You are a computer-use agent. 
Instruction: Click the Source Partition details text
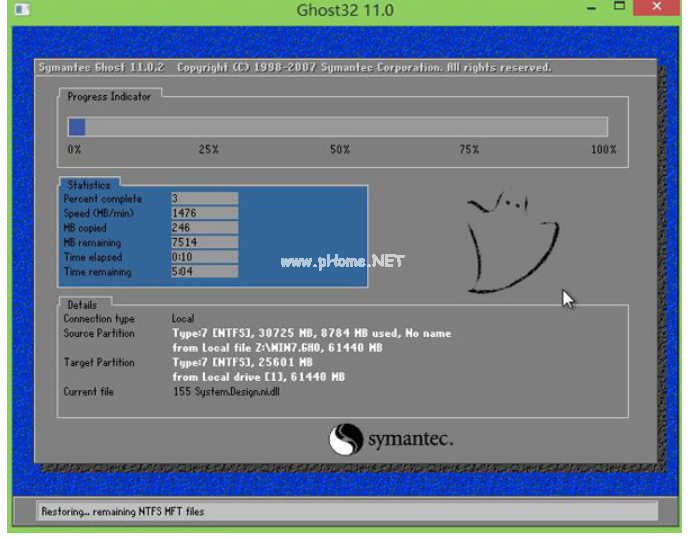(x=311, y=334)
